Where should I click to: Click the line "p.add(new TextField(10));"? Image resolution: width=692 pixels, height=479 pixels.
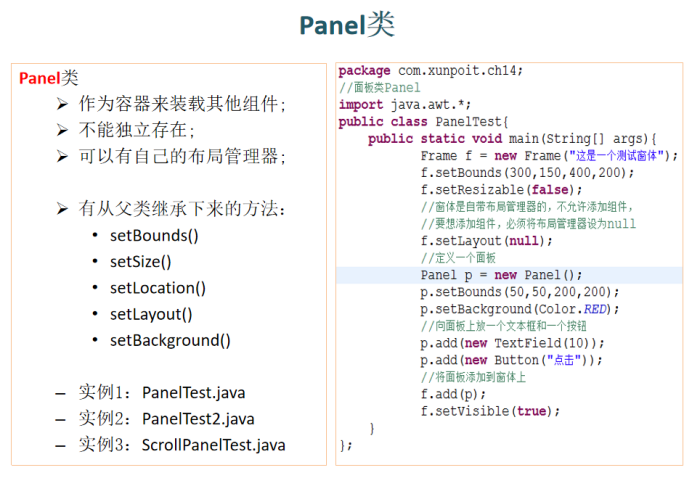512,343
